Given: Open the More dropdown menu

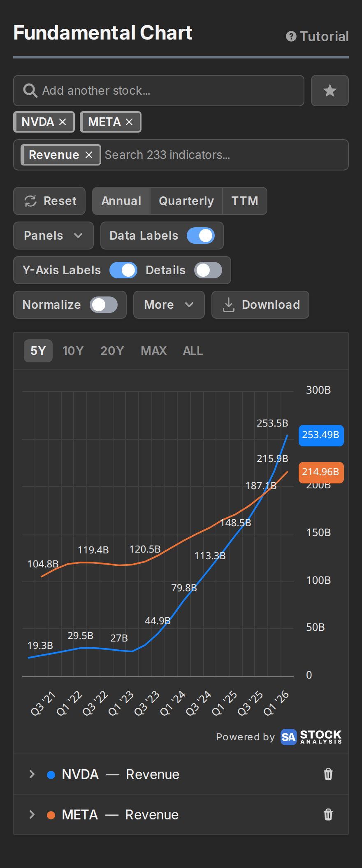Looking at the screenshot, I should click(169, 305).
